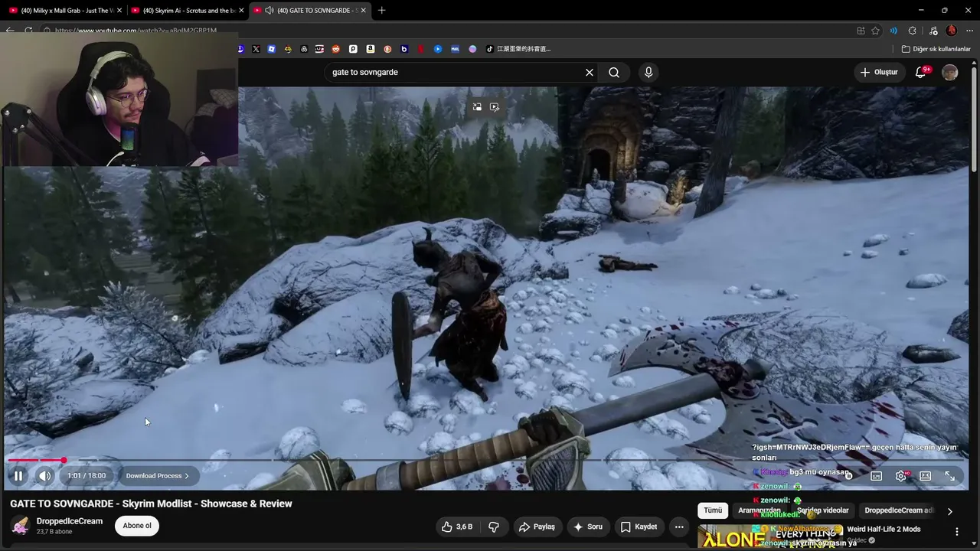Open the Oluştur create menu
Screen dimensions: 980x551
879,72
